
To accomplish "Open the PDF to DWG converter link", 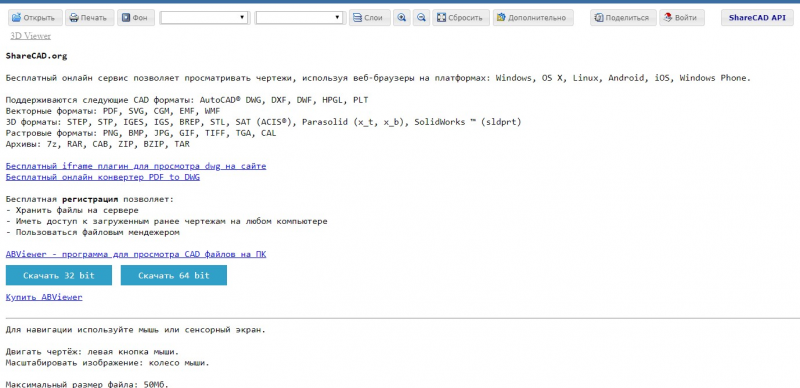I will pos(103,177).
